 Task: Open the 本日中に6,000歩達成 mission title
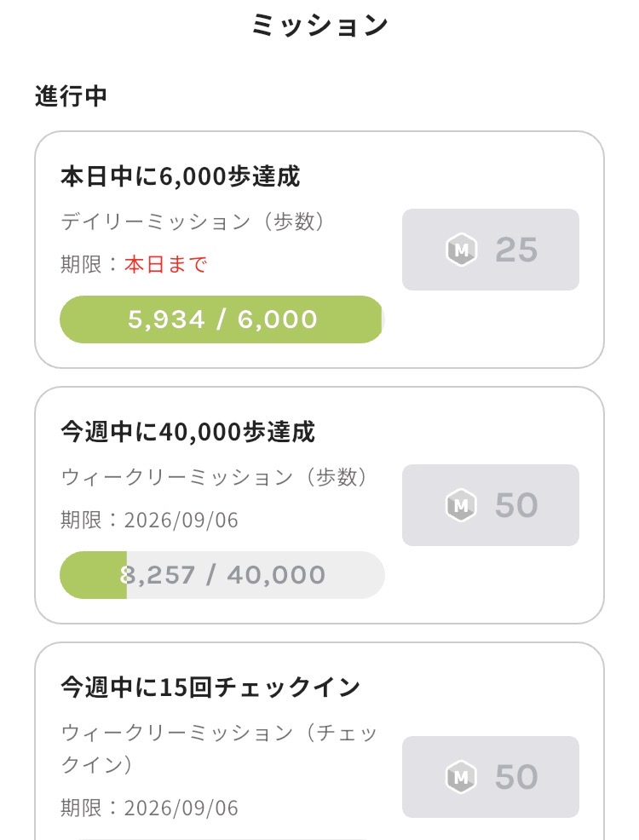point(180,176)
